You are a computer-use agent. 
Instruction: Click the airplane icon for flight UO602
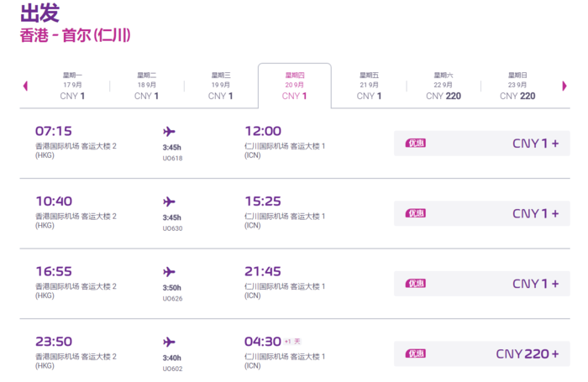coord(169,342)
